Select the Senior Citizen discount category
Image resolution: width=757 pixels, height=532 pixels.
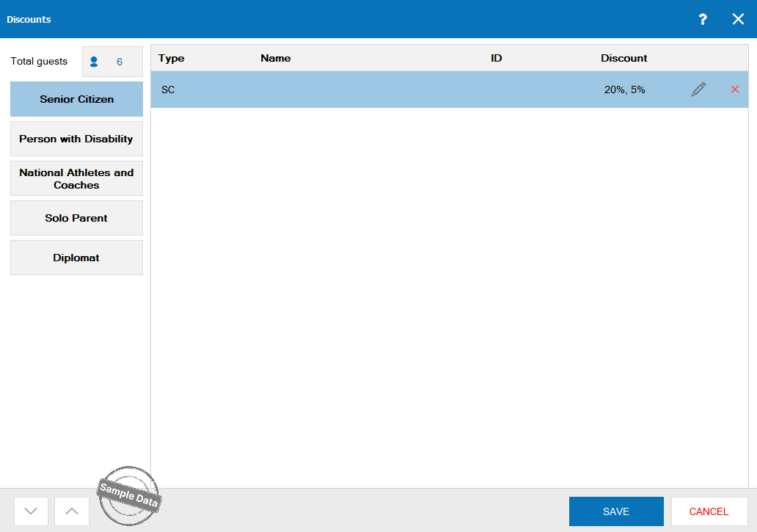[x=76, y=99]
